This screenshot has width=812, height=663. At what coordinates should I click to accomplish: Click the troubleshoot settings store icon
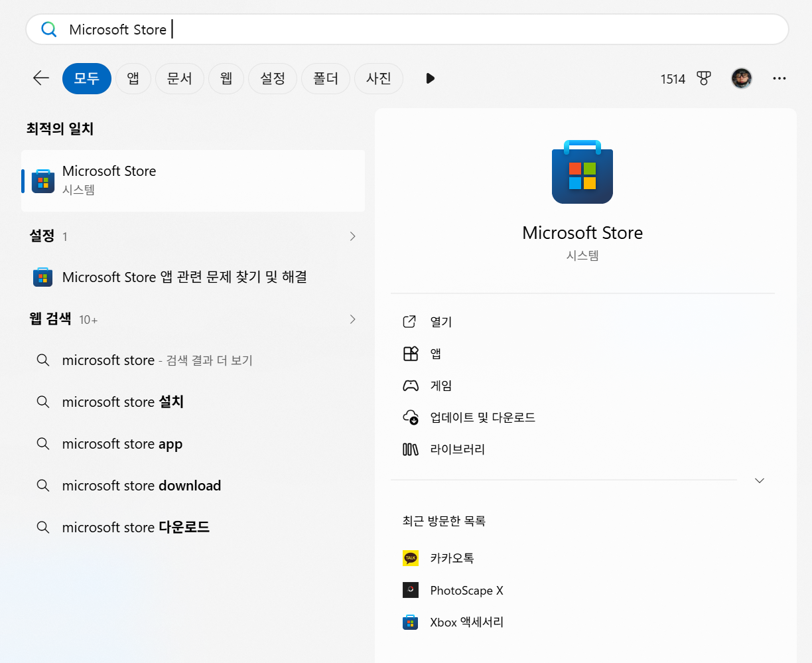click(43, 277)
